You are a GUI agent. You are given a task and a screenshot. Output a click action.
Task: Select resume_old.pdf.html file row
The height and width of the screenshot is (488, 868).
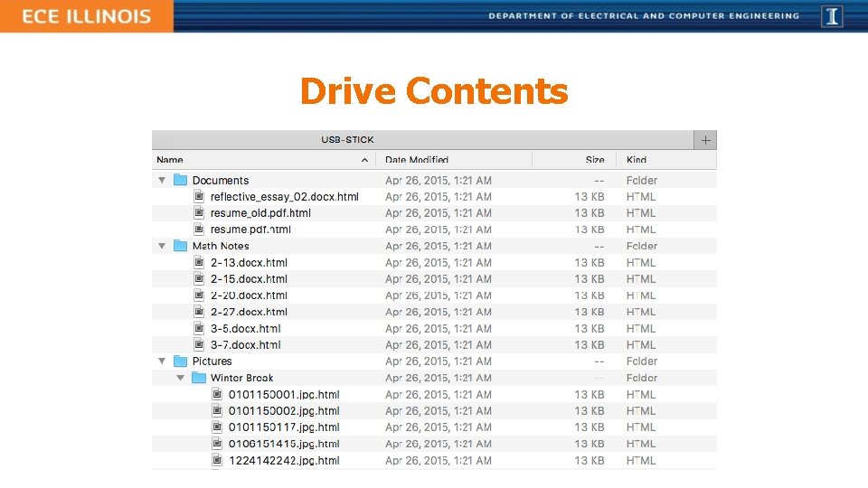coord(434,213)
